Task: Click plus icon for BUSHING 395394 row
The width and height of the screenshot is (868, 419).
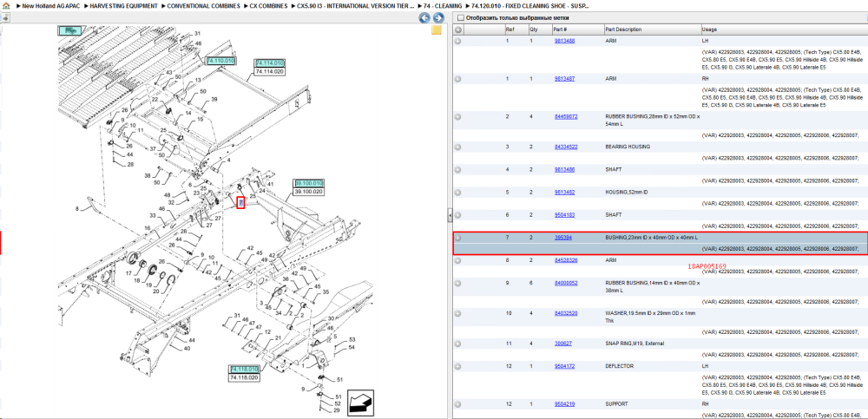Action: click(x=458, y=238)
